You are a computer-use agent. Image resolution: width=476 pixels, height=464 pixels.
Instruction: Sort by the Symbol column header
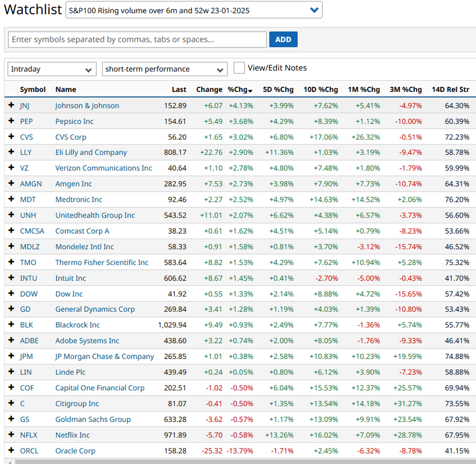point(33,89)
